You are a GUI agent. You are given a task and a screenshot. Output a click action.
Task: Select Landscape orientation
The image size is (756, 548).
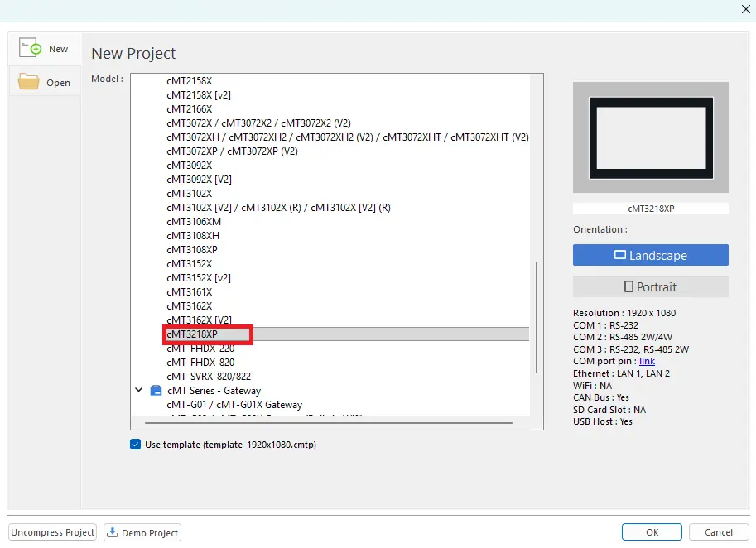click(x=650, y=255)
